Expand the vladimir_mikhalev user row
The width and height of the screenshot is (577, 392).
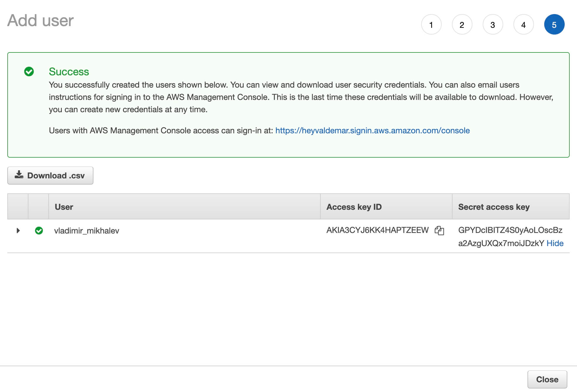tap(18, 231)
